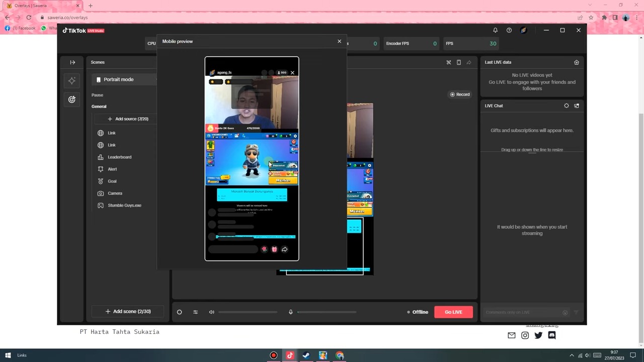
Task: Close the Mobile preview dialog
Action: tap(339, 41)
